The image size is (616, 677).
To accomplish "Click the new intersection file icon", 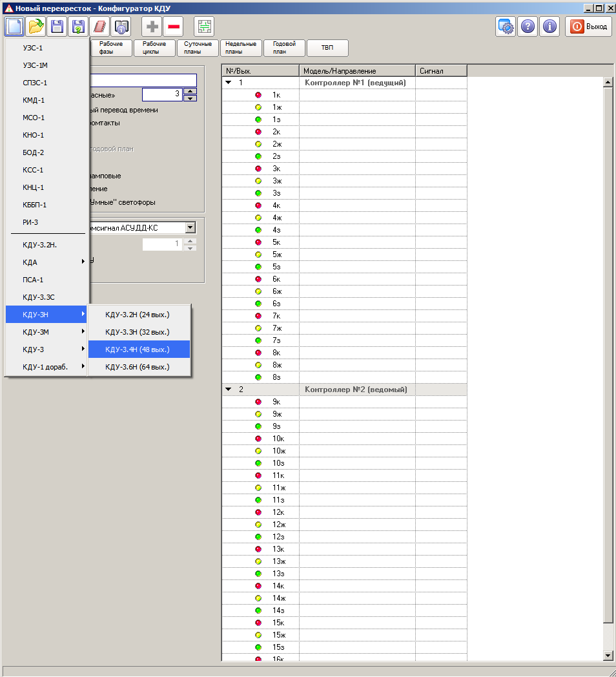I will point(14,26).
